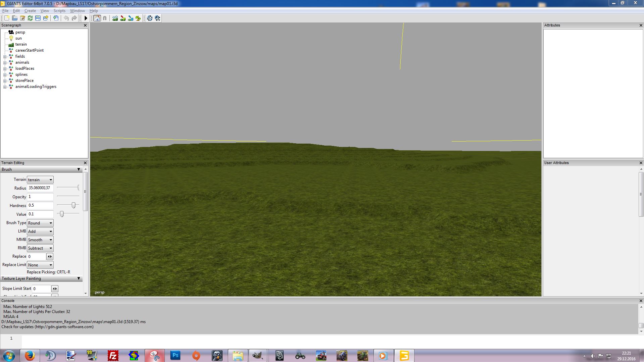Viewport: 644px width, 362px height.
Task: Open the Create menu
Action: [30, 11]
